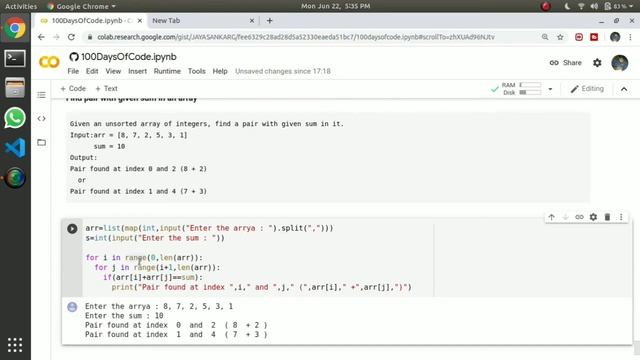Open the Insert menu
640x360 pixels.
138,71
